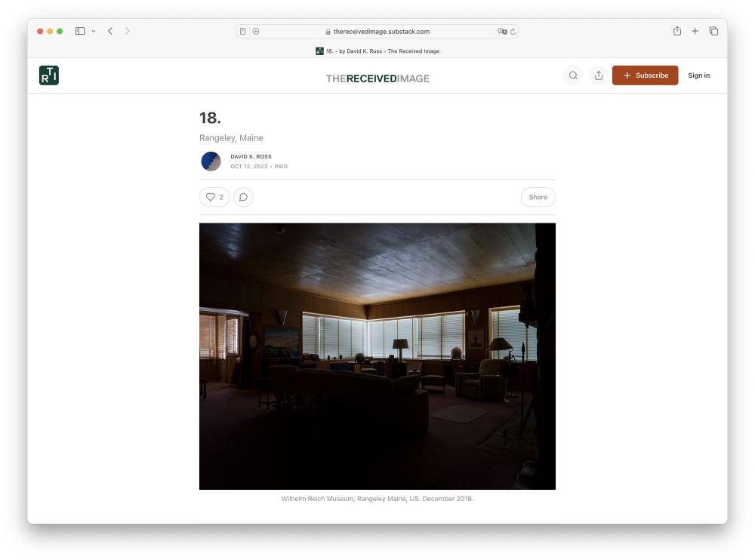755x560 pixels.
Task: Click the Sign in link
Action: tap(698, 75)
